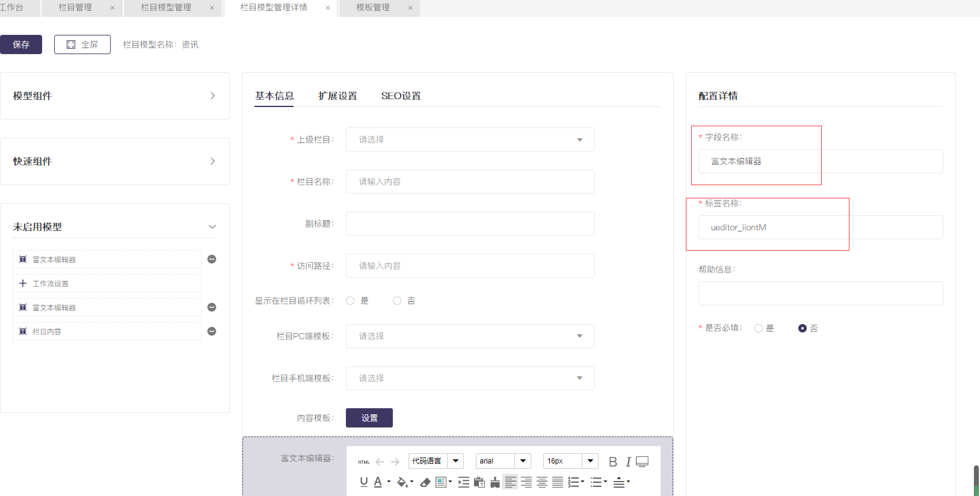Select 是 for 显示在栏目循环列表
The height and width of the screenshot is (496, 980).
pyautogui.click(x=350, y=301)
